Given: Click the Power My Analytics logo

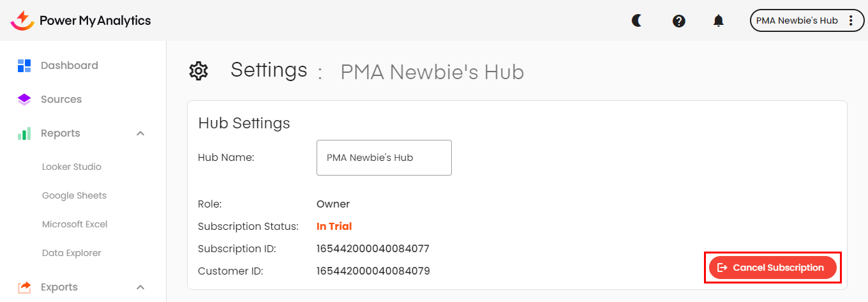Looking at the screenshot, I should pos(81,20).
